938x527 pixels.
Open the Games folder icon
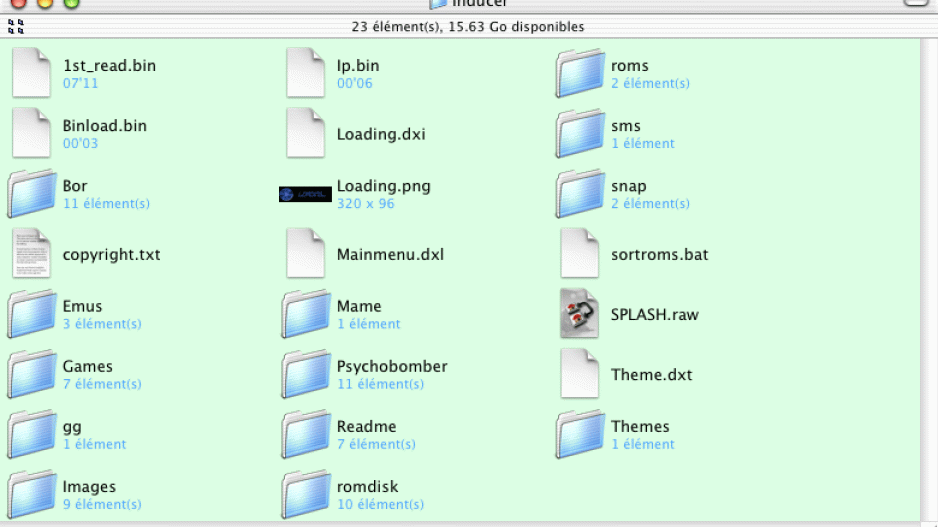click(32, 374)
